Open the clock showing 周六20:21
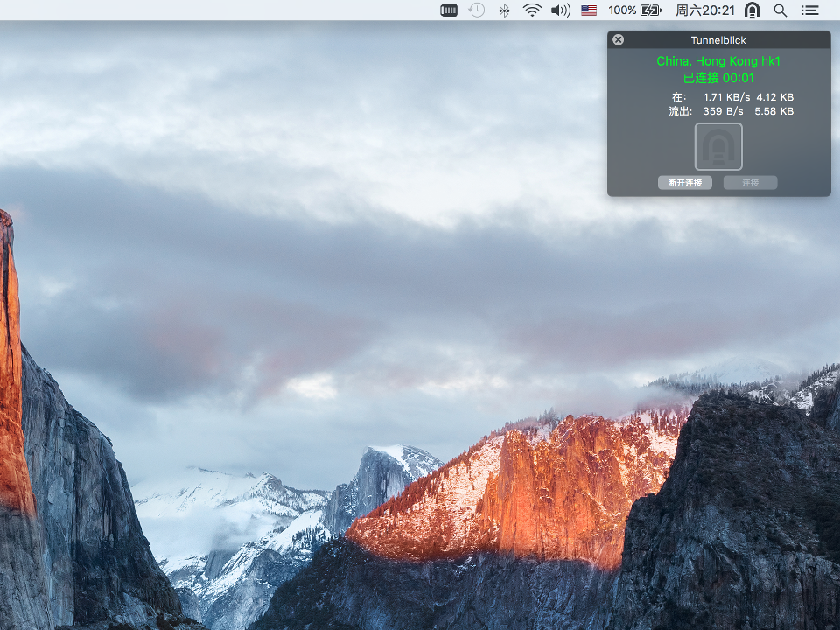 [705, 10]
